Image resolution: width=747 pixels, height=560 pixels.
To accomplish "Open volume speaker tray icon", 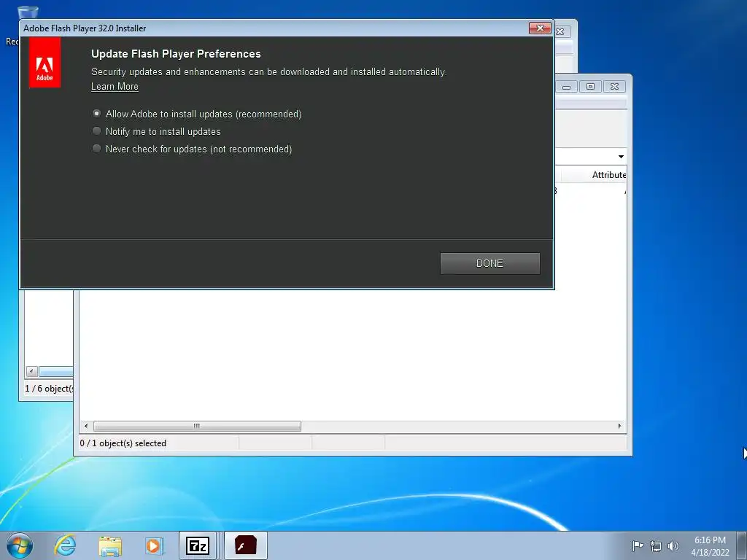I will pyautogui.click(x=673, y=545).
